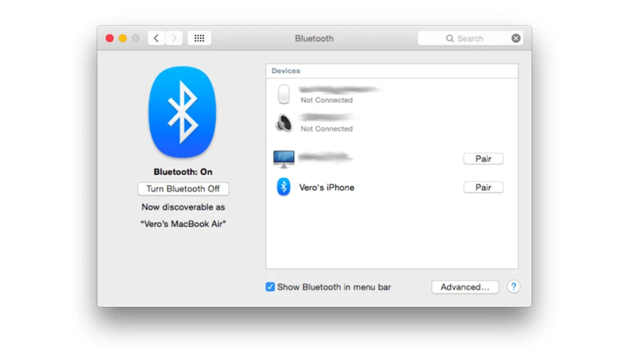Go forward with the right arrow
Screen dimensions: 629x364
pyautogui.click(x=174, y=38)
